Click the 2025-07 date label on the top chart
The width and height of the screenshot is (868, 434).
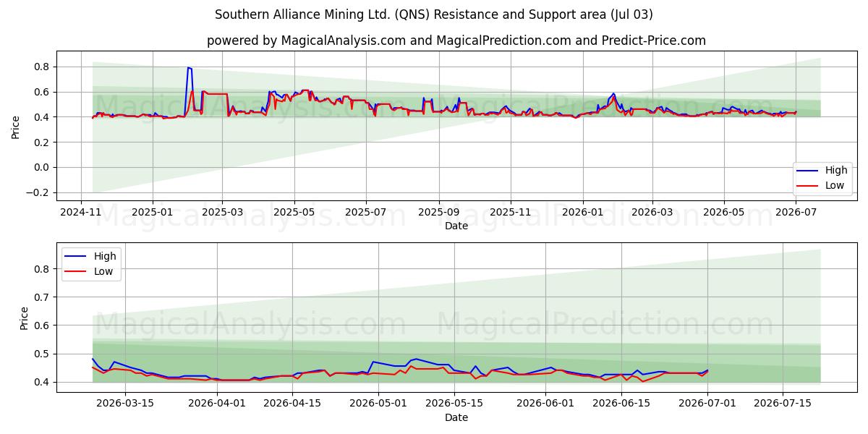pyautogui.click(x=365, y=212)
